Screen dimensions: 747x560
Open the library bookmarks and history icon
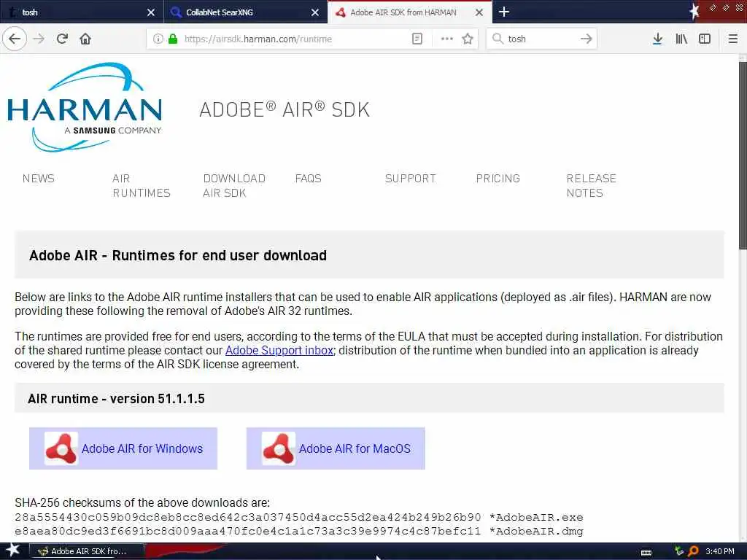(x=681, y=39)
